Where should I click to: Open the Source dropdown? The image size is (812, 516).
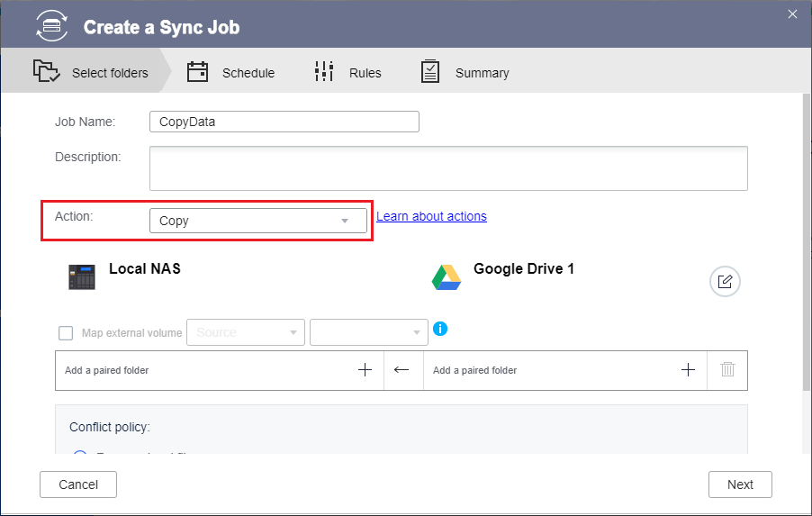tap(246, 332)
